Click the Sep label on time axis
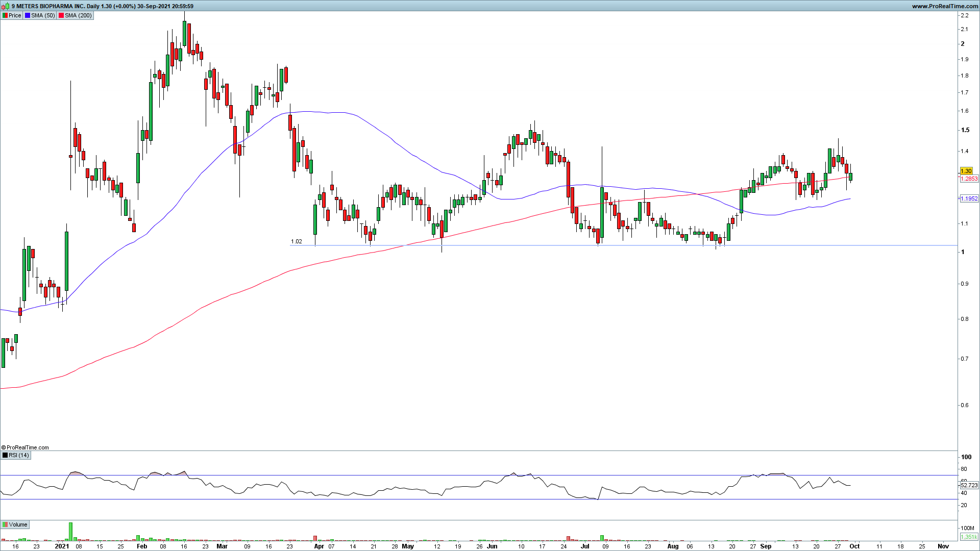 766,546
